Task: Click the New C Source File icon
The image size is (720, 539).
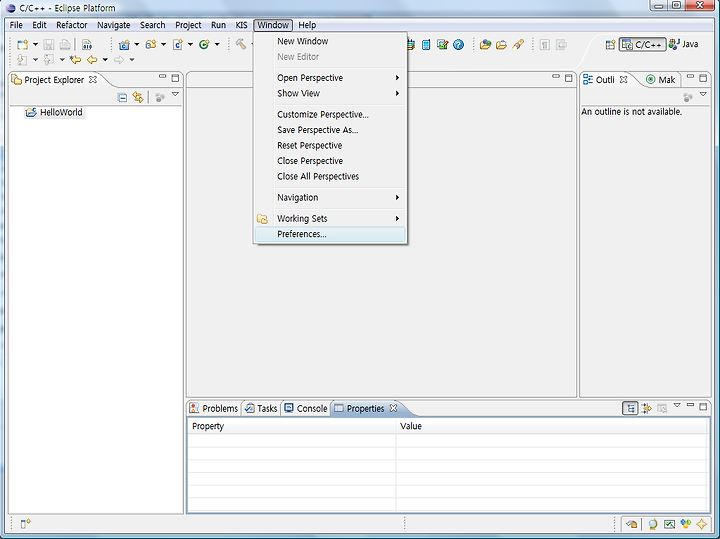Action: pos(178,45)
